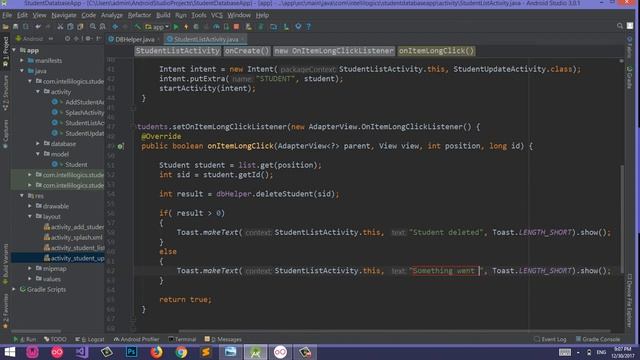Open the Gradle Console panel button

coord(598,339)
